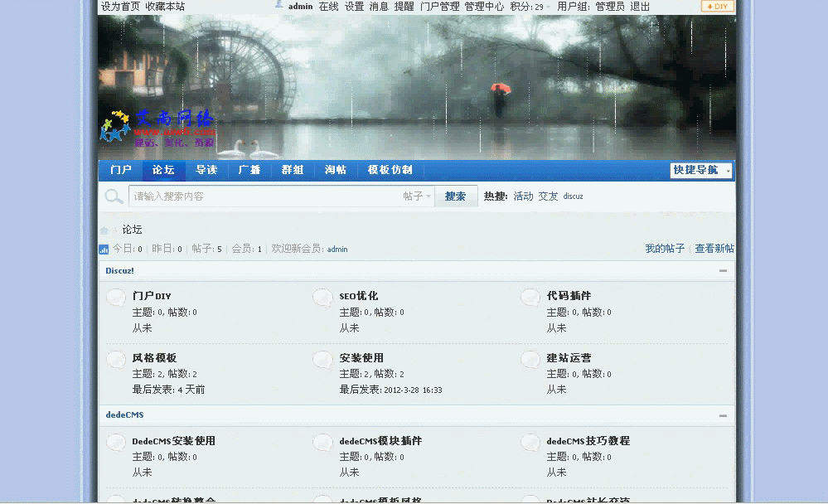
Task: Open the SEO优化 forum
Action: point(359,297)
